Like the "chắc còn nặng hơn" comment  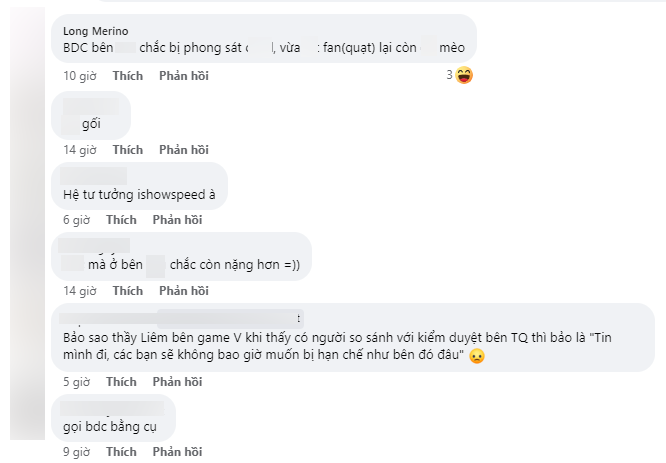click(x=127, y=291)
